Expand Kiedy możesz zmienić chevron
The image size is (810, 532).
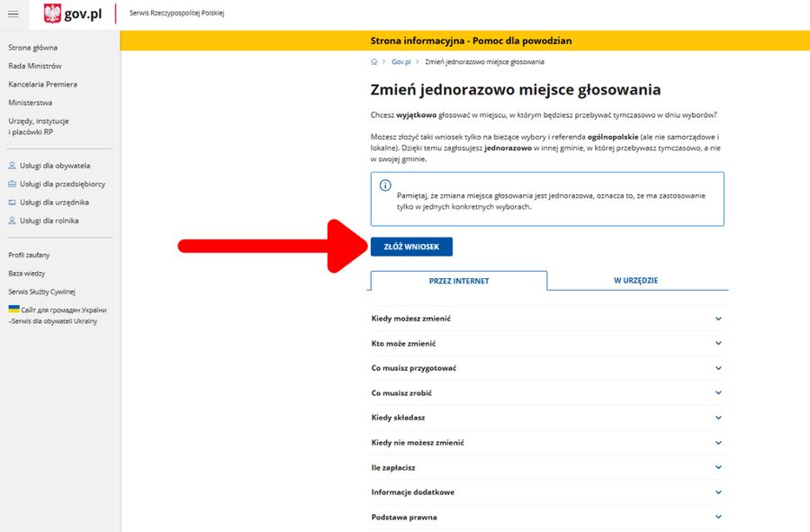[718, 319]
